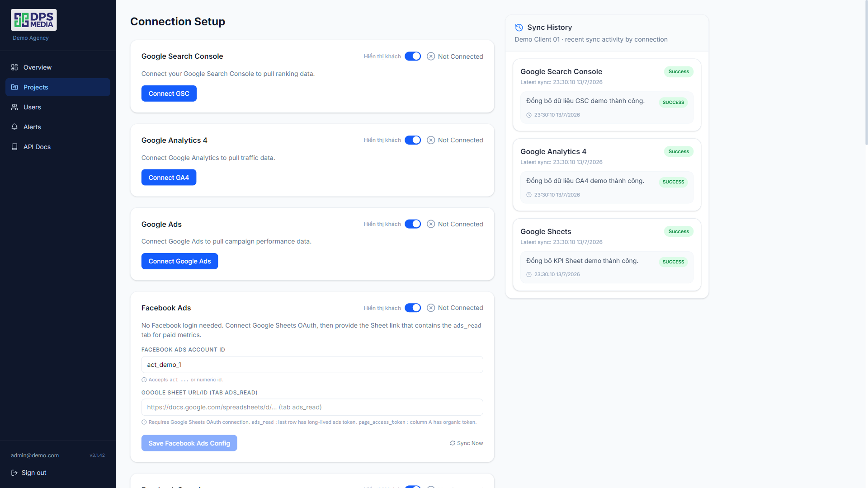The image size is (868, 488).
Task: Sign out of the account
Action: (x=28, y=473)
